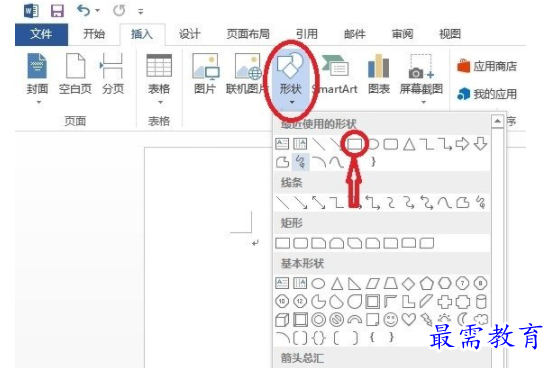Image resolution: width=551 pixels, height=368 pixels.
Task: Select the heart shape in 基本形状
Action: pos(409,319)
